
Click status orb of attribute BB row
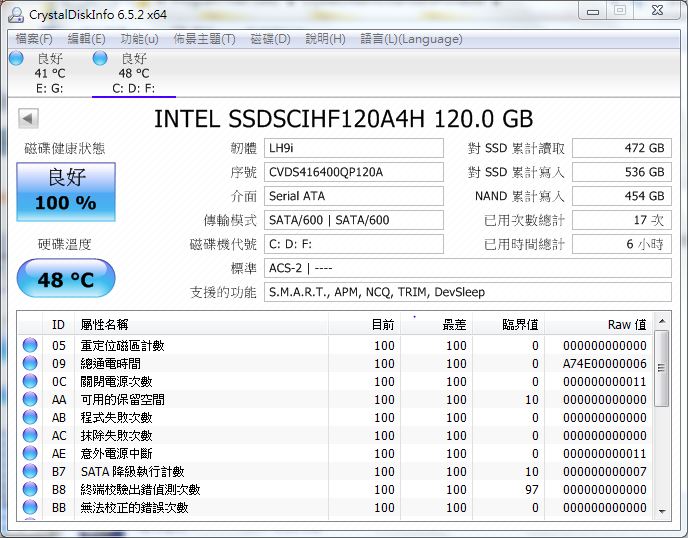coord(30,507)
